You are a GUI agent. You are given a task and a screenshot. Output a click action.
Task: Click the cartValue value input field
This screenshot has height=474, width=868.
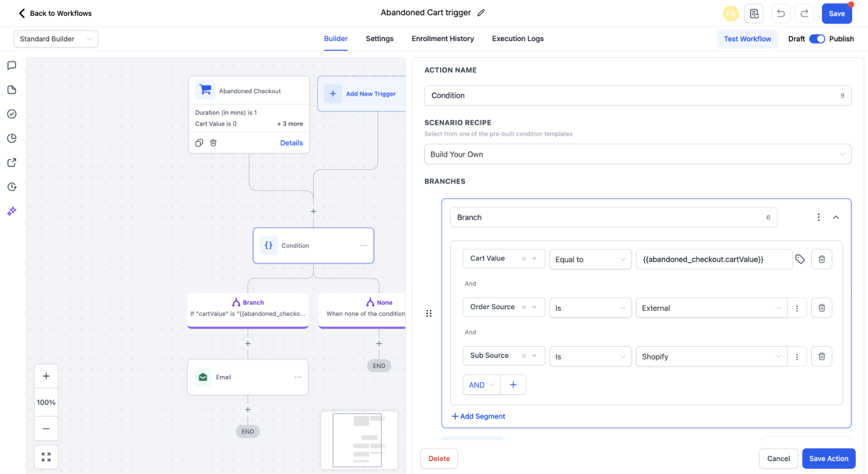pos(714,259)
